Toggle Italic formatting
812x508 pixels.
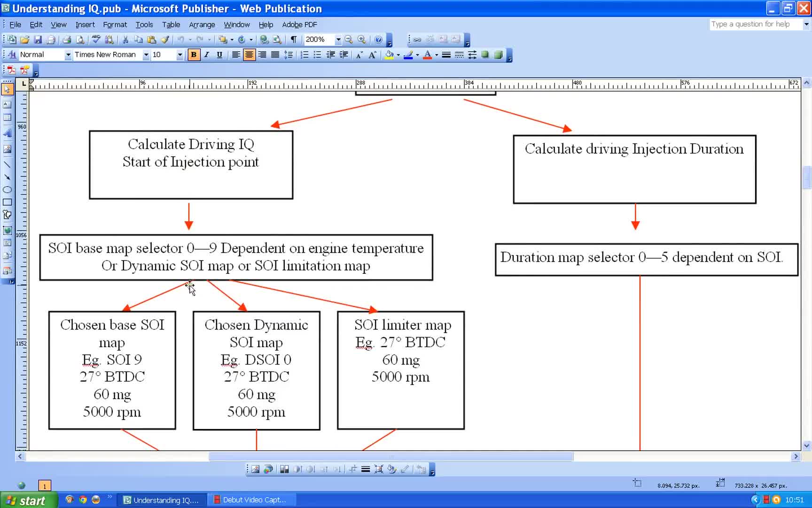(206, 55)
